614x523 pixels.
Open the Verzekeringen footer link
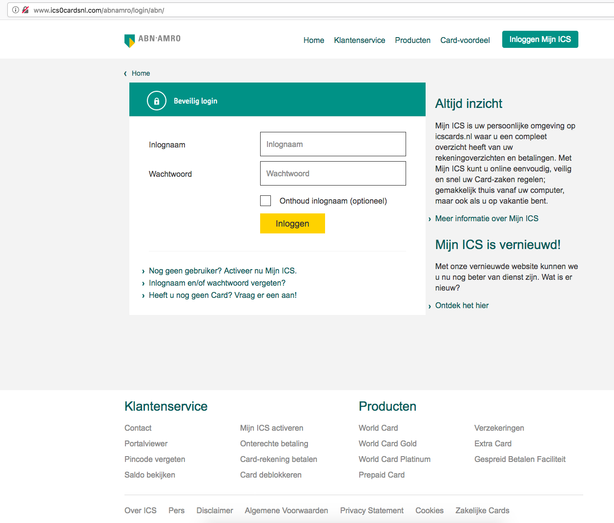click(x=499, y=428)
